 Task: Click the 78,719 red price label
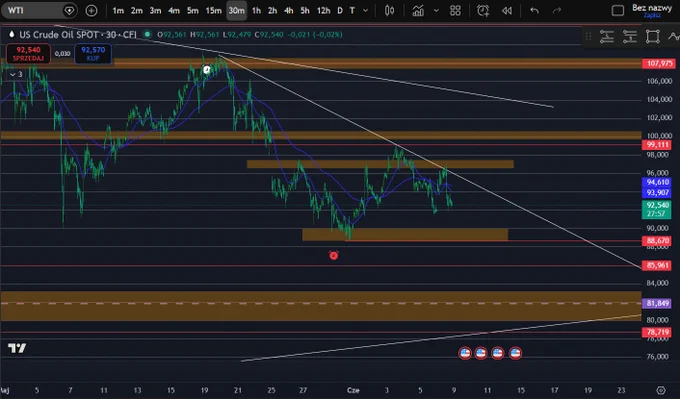click(x=657, y=332)
